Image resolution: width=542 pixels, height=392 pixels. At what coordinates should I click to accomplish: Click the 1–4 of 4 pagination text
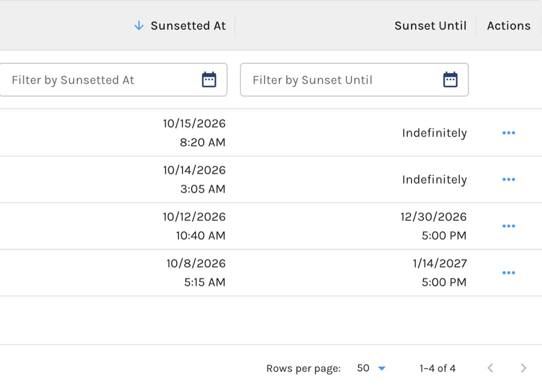(x=438, y=368)
